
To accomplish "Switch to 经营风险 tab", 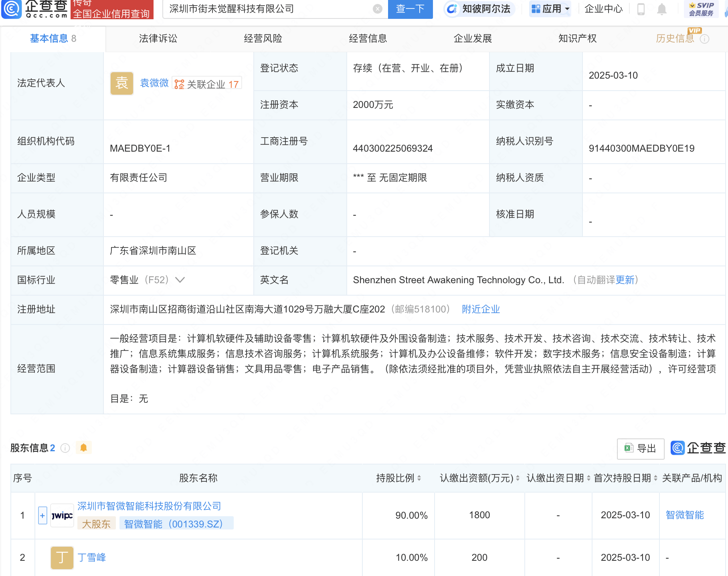I will click(263, 39).
